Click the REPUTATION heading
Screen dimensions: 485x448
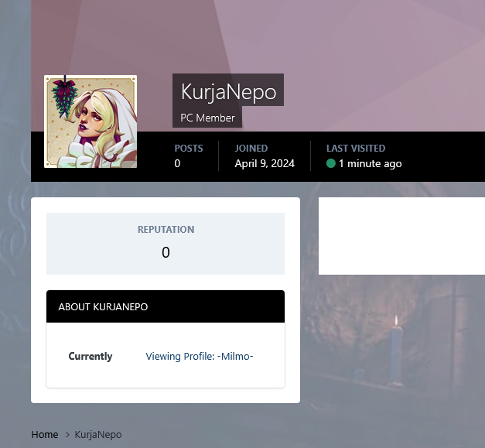[166, 230]
